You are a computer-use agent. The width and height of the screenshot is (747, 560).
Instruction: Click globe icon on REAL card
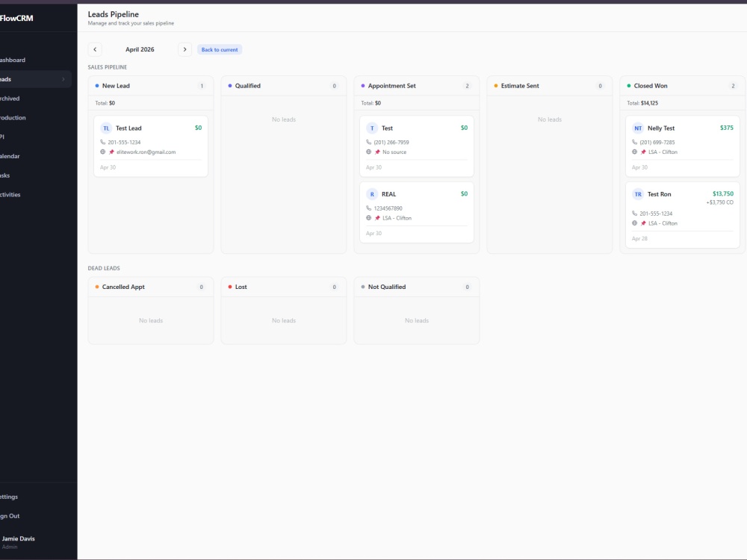(x=368, y=218)
